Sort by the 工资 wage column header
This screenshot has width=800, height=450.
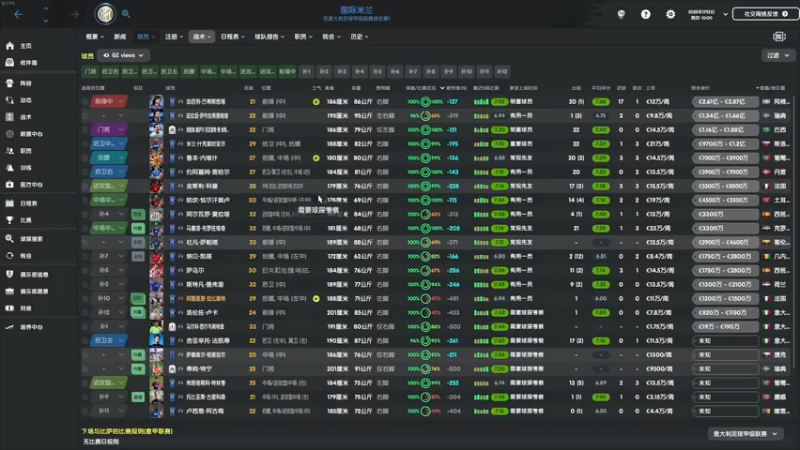point(651,88)
